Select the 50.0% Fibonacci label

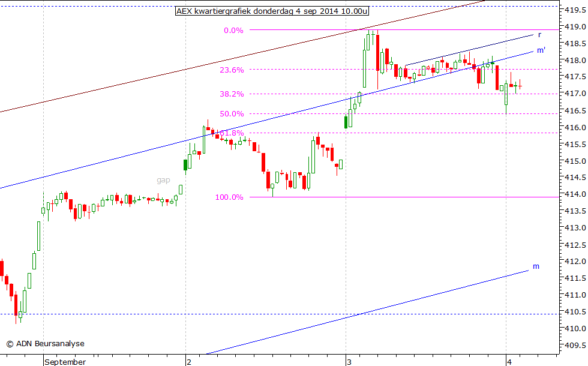pyautogui.click(x=232, y=113)
